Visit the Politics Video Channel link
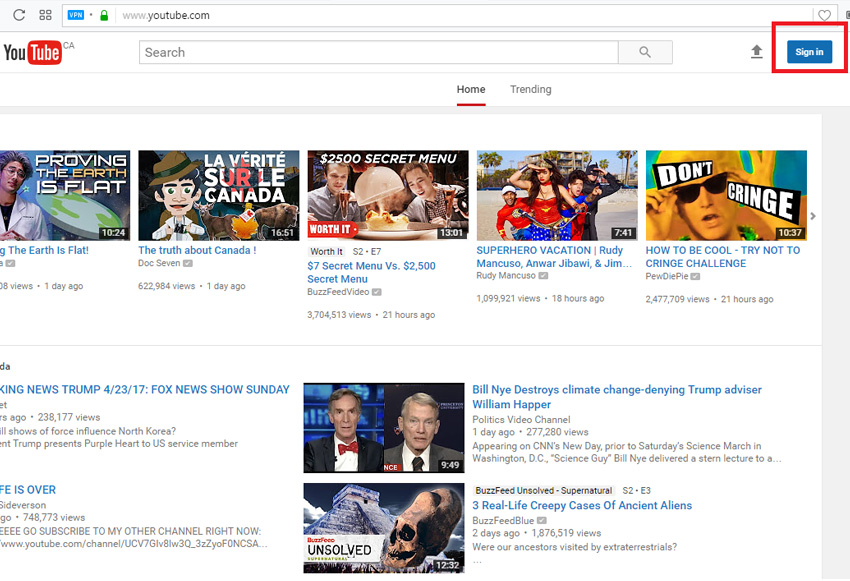Screen dimensions: 850x581 (x=521, y=419)
